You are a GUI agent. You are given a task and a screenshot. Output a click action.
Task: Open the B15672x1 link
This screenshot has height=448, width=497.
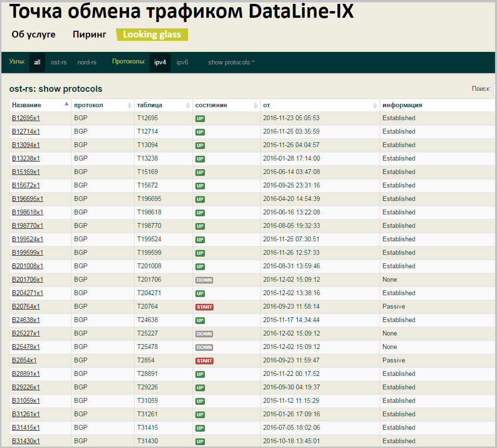26,185
